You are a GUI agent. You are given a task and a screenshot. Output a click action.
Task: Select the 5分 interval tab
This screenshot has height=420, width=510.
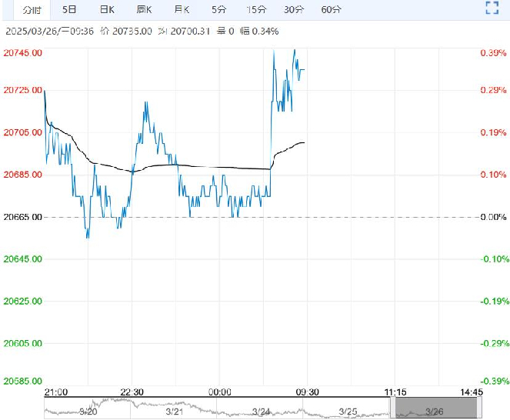(x=218, y=9)
